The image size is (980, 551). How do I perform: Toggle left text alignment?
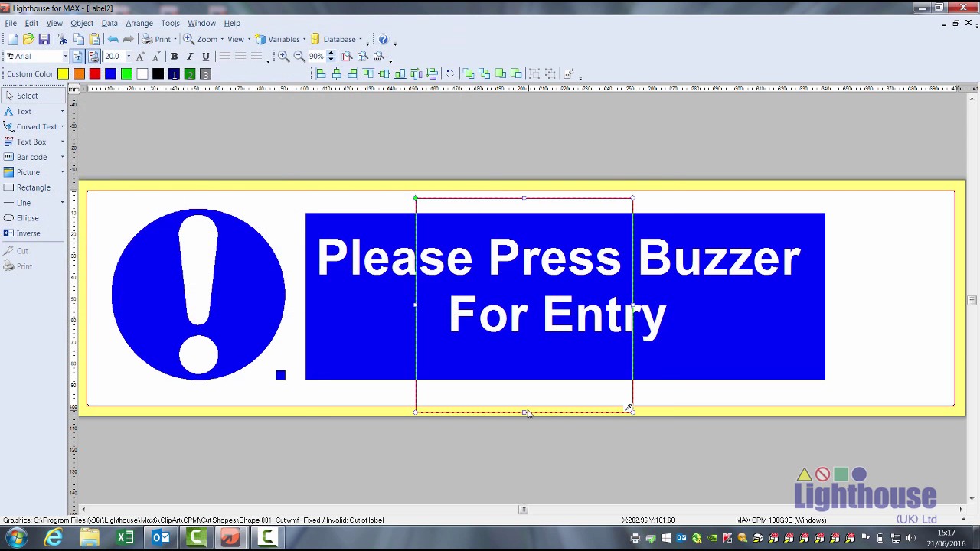click(224, 57)
